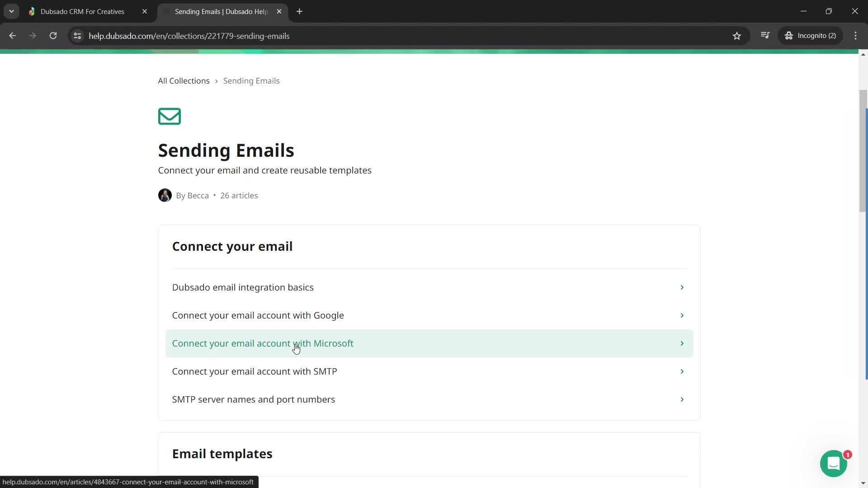
Task: Click the By Becca author text
Action: pyautogui.click(x=193, y=196)
